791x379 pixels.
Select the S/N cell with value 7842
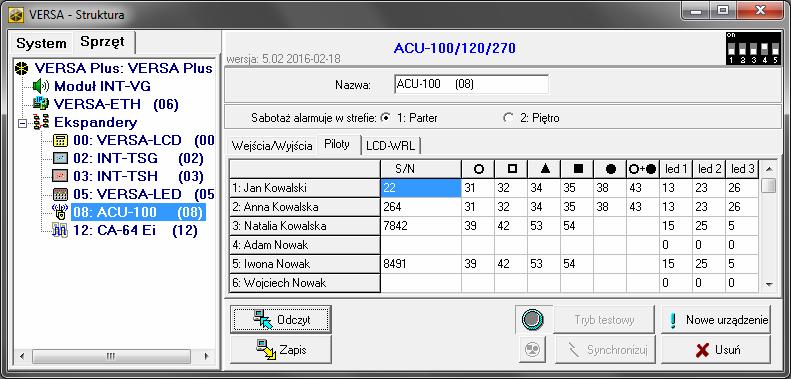(421, 226)
